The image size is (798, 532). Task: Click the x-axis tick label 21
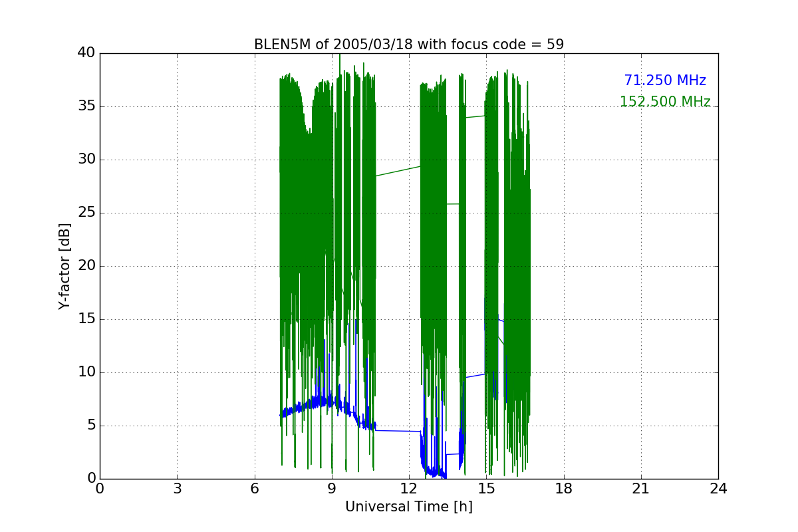[x=641, y=489]
